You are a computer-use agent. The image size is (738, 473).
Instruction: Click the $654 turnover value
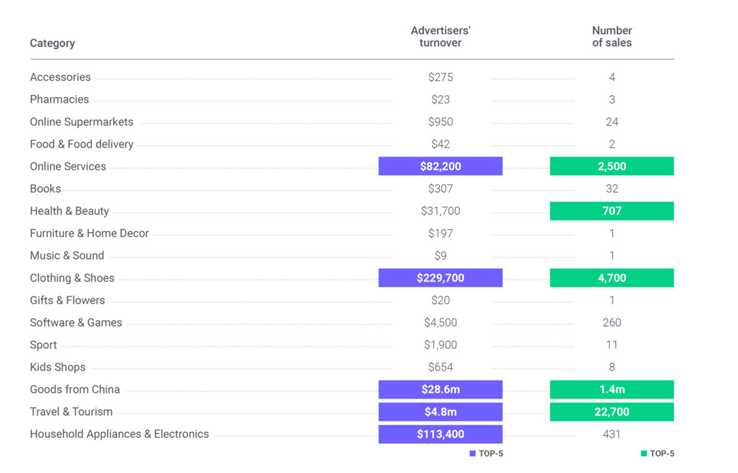(x=441, y=367)
